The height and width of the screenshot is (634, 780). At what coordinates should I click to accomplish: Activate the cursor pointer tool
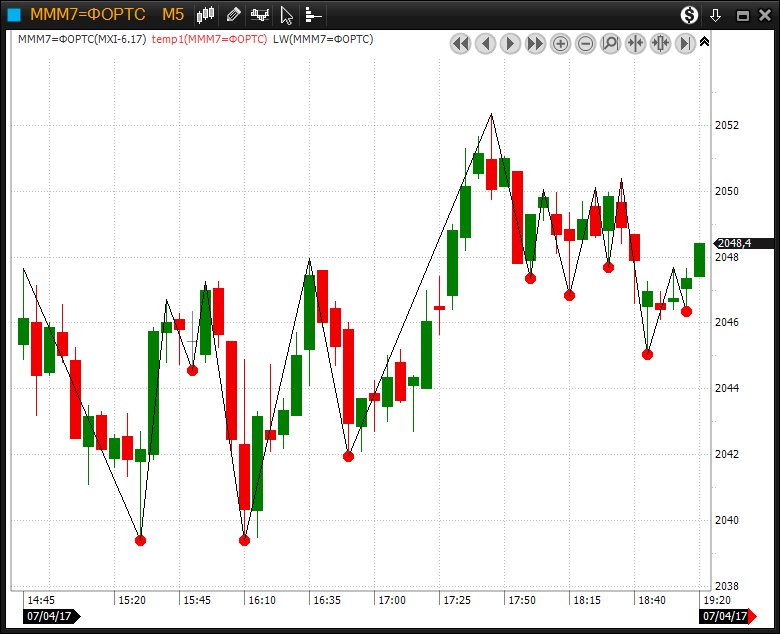click(287, 15)
